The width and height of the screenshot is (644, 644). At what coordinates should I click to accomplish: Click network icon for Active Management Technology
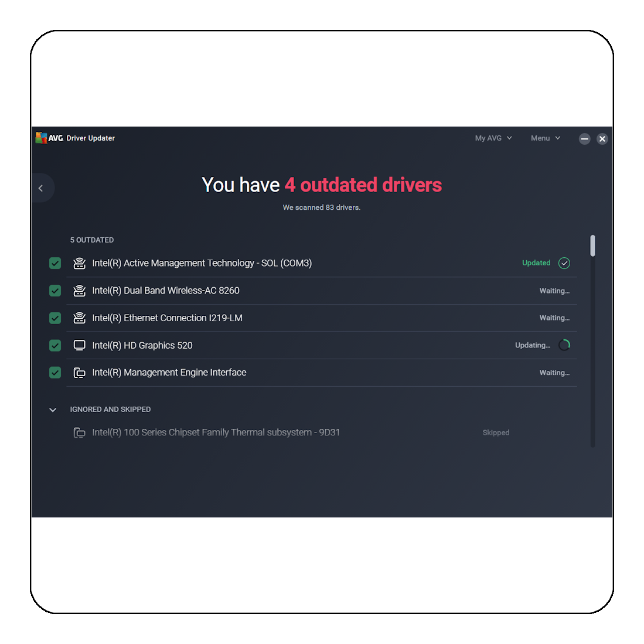coord(79,263)
